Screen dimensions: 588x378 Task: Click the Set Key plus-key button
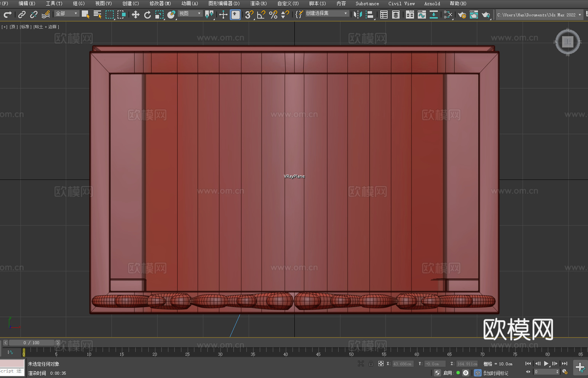pos(580,368)
